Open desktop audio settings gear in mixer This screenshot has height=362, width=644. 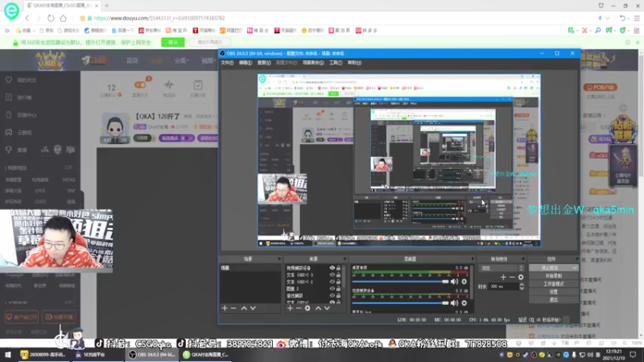click(464, 282)
